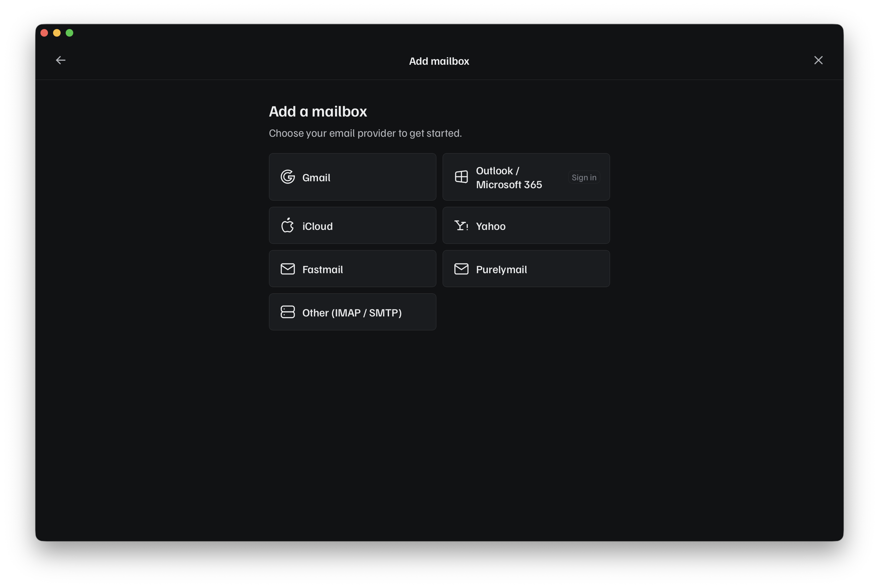
Task: Click the 'Add a mailbox' heading
Action: [318, 111]
